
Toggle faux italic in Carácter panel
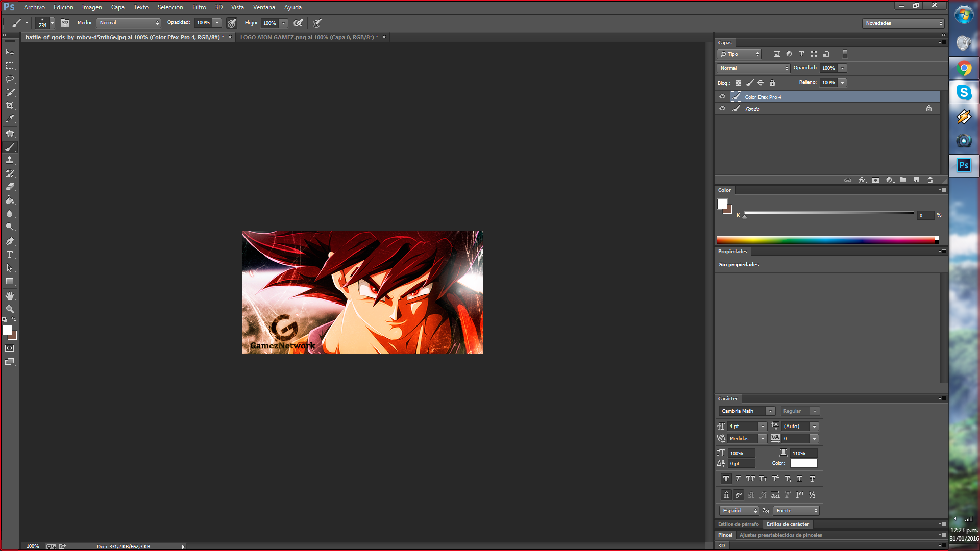coord(738,479)
